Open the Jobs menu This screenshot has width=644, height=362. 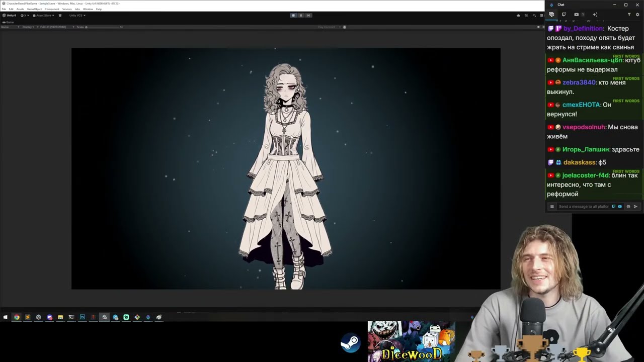pos(77,9)
